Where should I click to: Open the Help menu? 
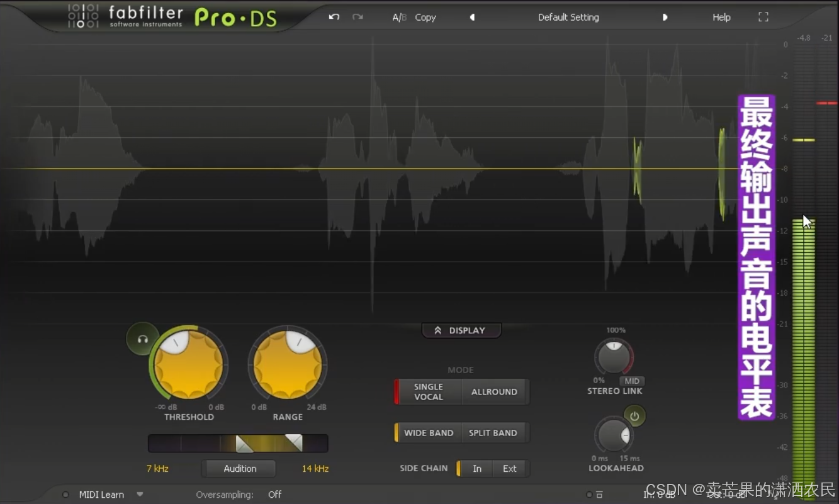[x=721, y=18]
